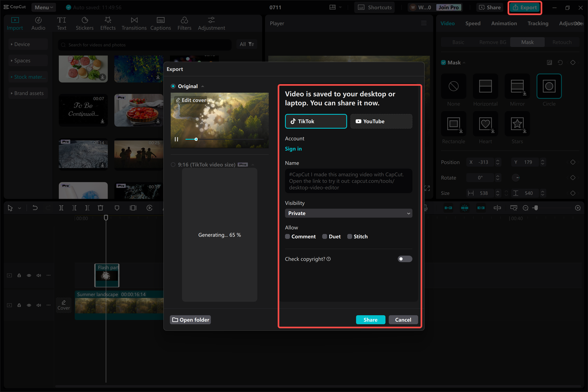Screen dimensions: 588x392
Task: Choose the Stars mask shape
Action: 517,124
